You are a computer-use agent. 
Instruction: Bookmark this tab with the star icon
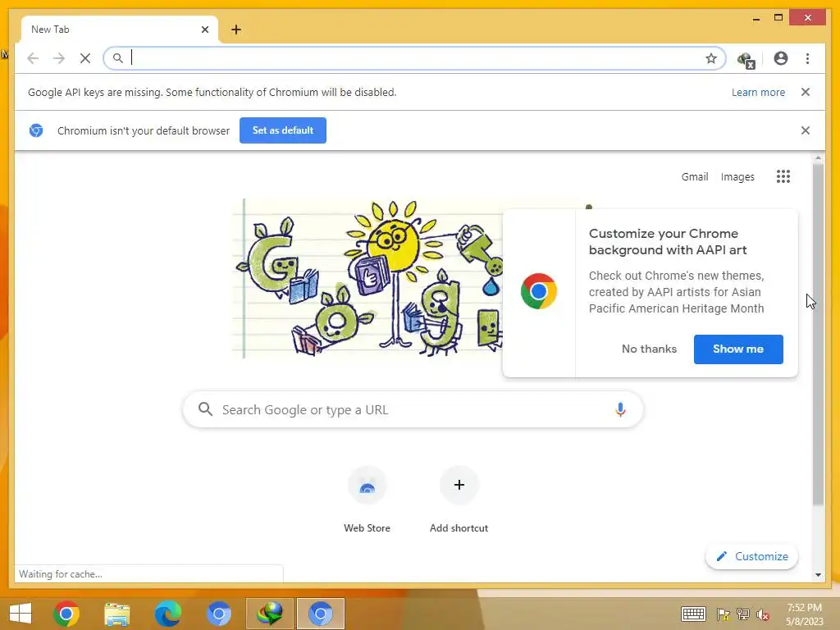pyautogui.click(x=711, y=58)
